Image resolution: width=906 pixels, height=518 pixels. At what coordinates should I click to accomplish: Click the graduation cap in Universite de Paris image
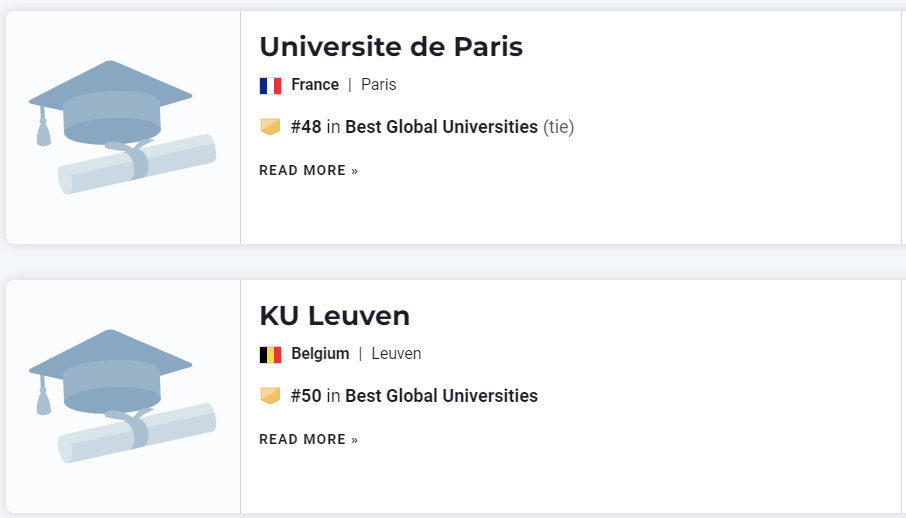point(110,103)
